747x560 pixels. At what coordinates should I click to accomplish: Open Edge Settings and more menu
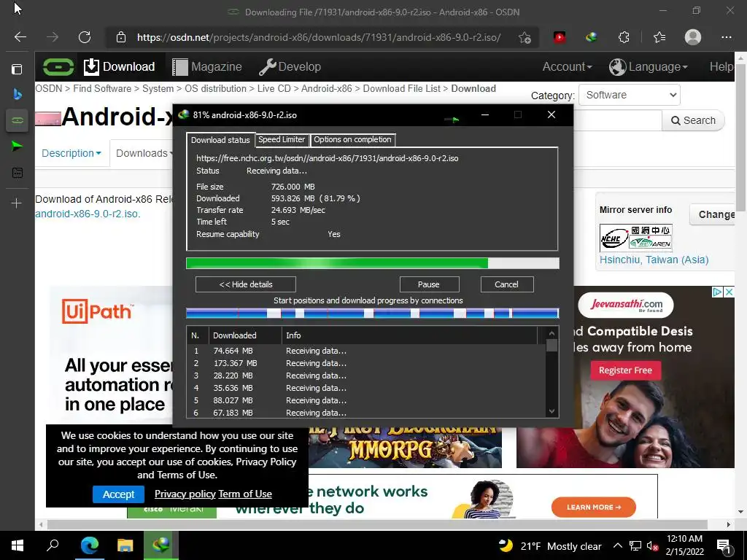[726, 37]
